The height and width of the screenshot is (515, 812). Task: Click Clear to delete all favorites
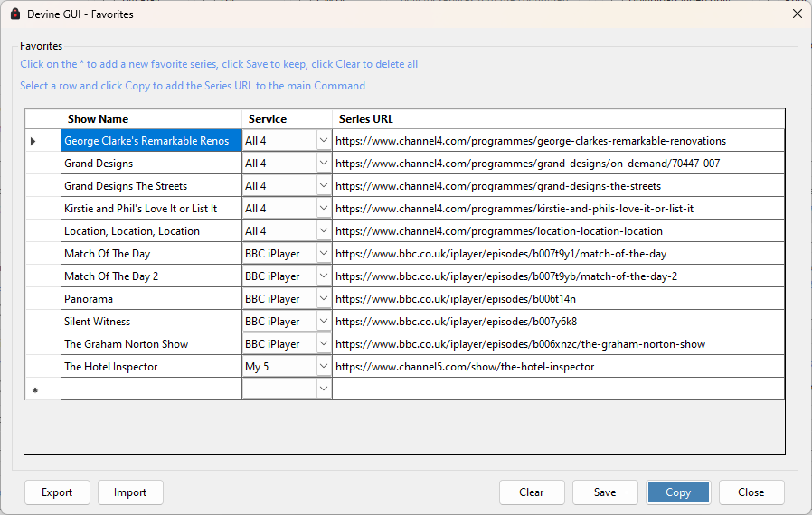click(x=532, y=492)
